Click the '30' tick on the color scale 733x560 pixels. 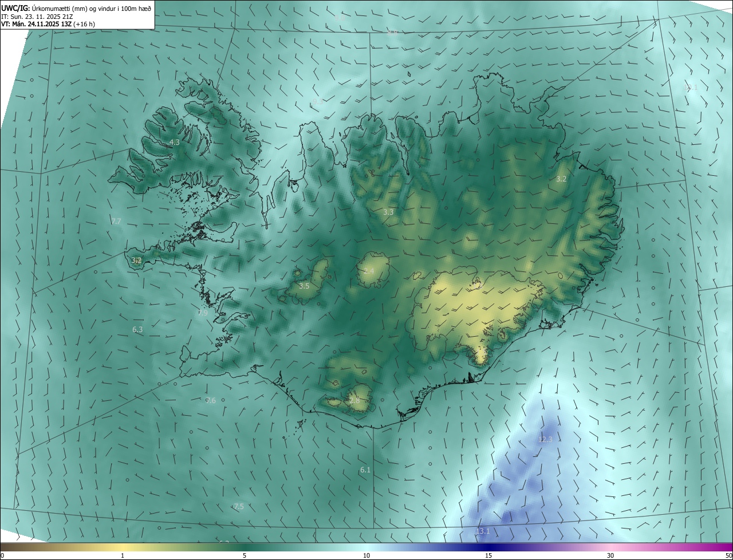(x=610, y=555)
